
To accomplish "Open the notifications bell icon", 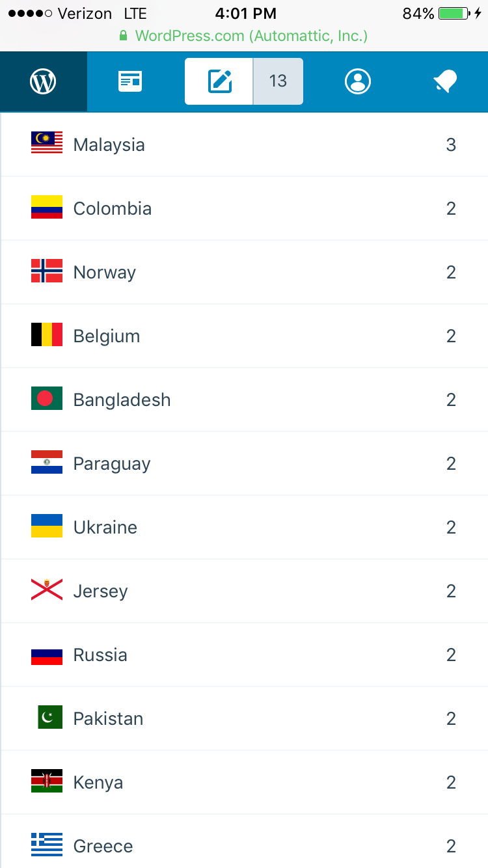I will click(445, 81).
